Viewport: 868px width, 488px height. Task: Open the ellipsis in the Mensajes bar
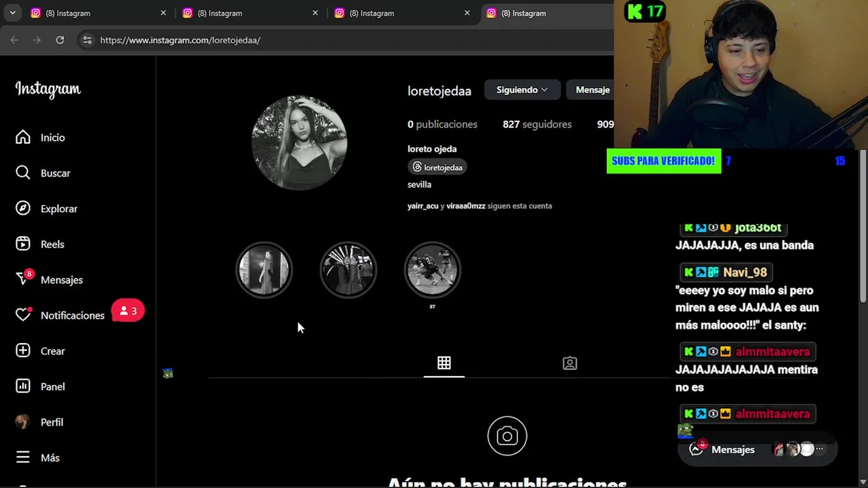point(820,449)
